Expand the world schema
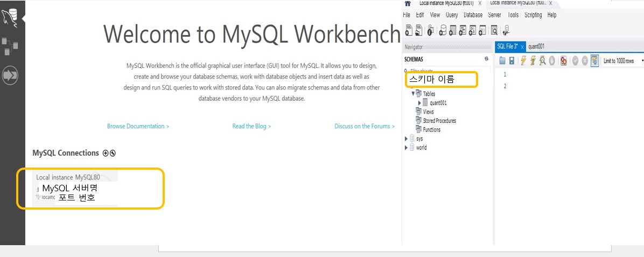This screenshot has height=257, width=644. [x=407, y=148]
